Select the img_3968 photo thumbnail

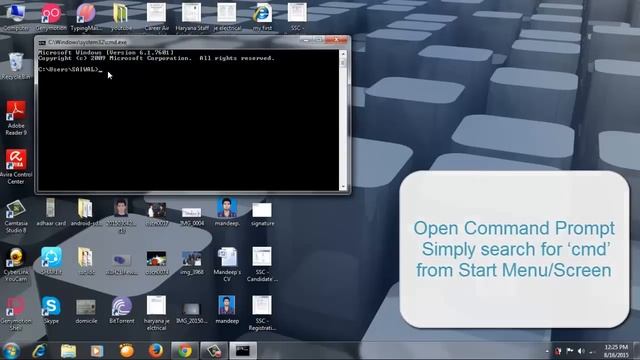click(192, 263)
